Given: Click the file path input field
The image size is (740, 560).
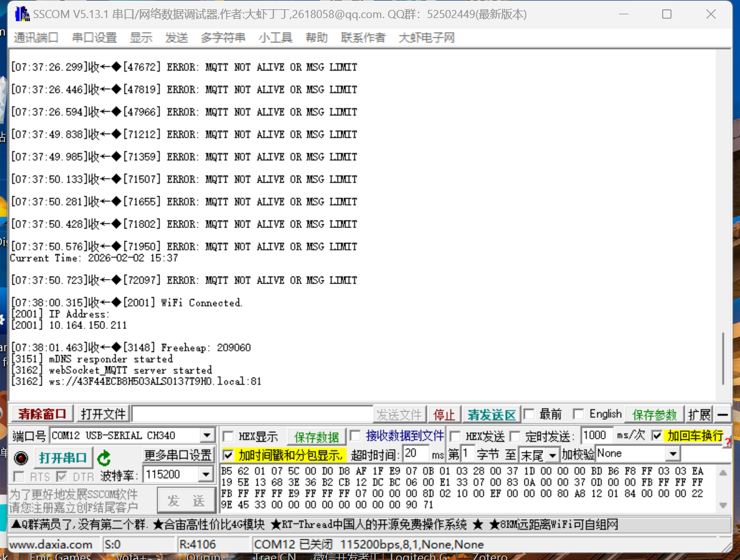Looking at the screenshot, I should (x=252, y=414).
